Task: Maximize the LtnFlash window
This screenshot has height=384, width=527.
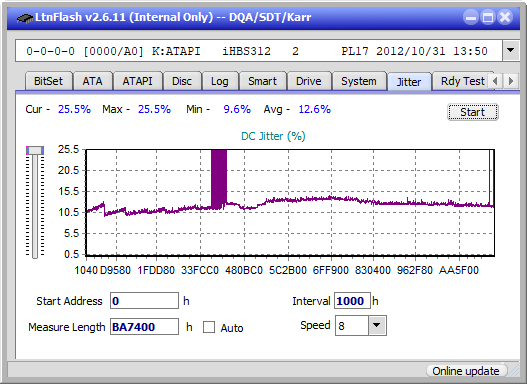Action: point(488,17)
